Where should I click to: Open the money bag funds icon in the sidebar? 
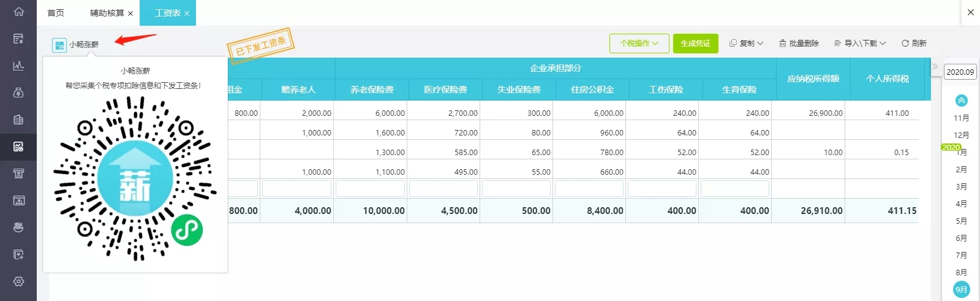click(18, 93)
